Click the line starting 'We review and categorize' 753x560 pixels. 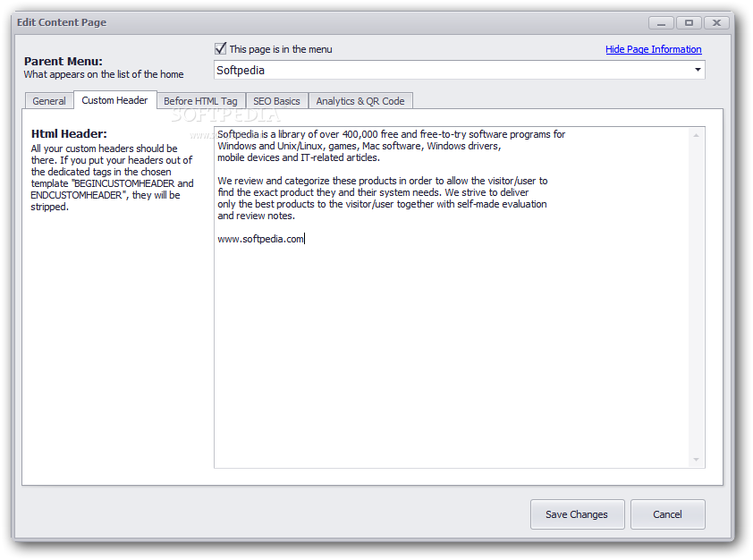pos(382,181)
